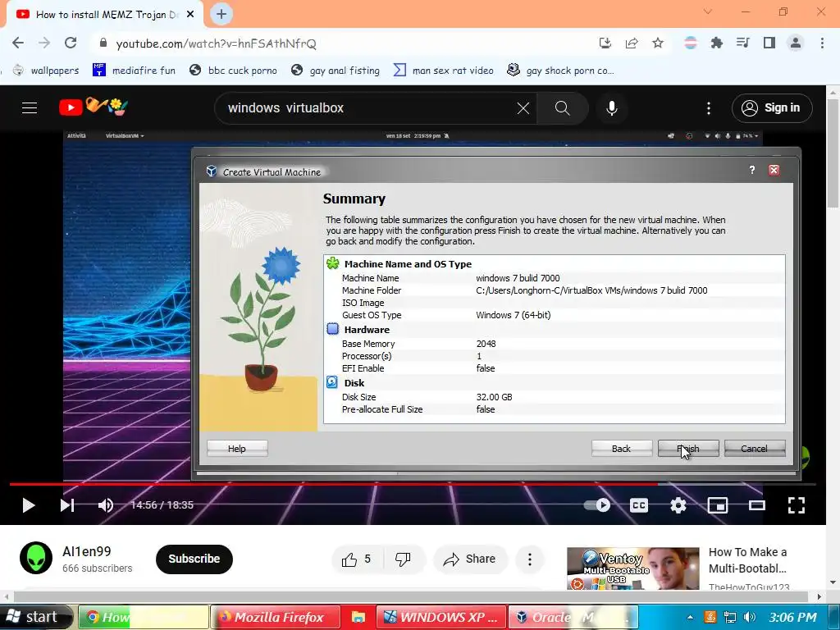
Task: Switch to Chrome taskbar item
Action: point(144,617)
